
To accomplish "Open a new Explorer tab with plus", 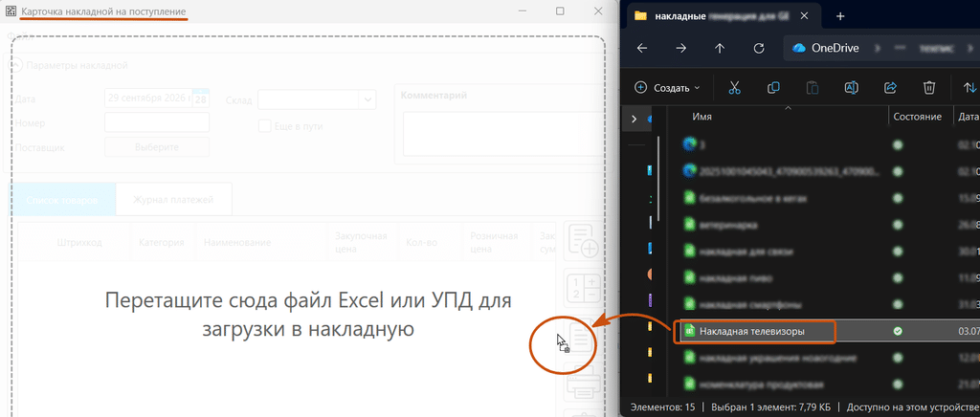I will (840, 16).
